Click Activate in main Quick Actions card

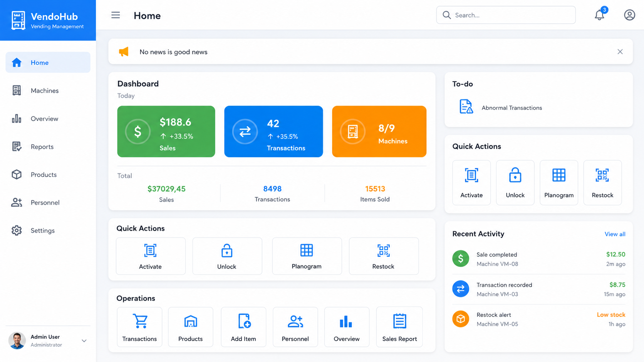151,256
